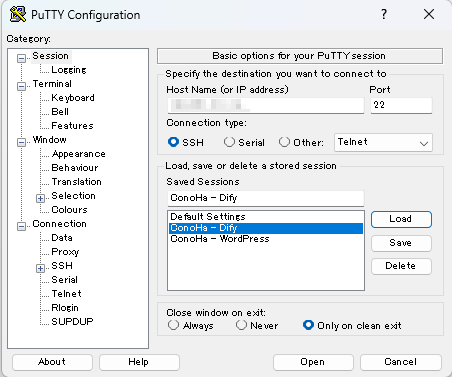Select ConoHa – Dify in session list

[266, 228]
